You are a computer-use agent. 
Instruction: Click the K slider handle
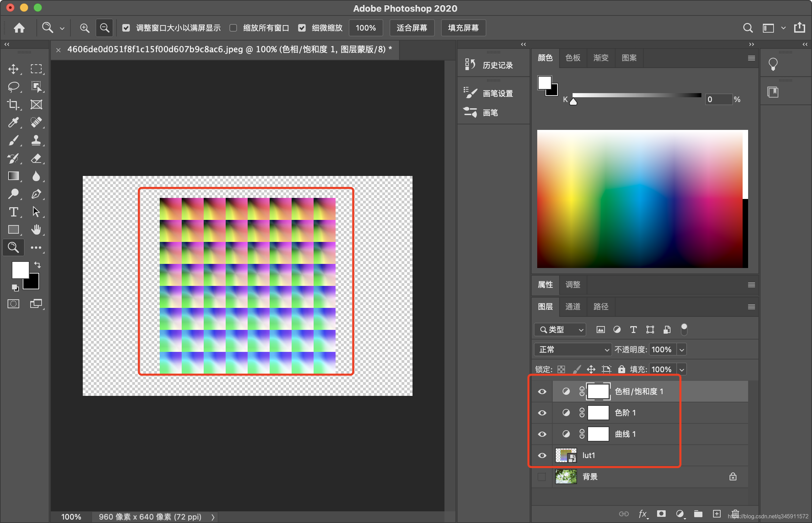point(573,101)
